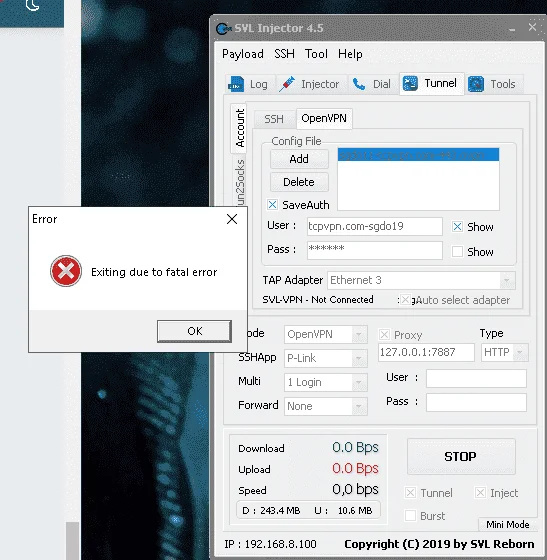Switch to the Injector tab
This screenshot has height=560, width=547.
pyautogui.click(x=312, y=84)
